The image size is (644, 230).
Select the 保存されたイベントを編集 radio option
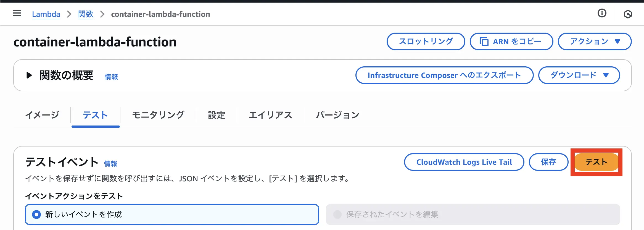point(473,215)
